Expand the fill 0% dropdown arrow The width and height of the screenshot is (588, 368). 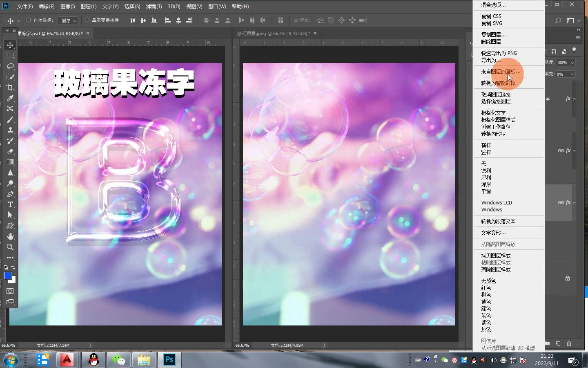[572, 74]
